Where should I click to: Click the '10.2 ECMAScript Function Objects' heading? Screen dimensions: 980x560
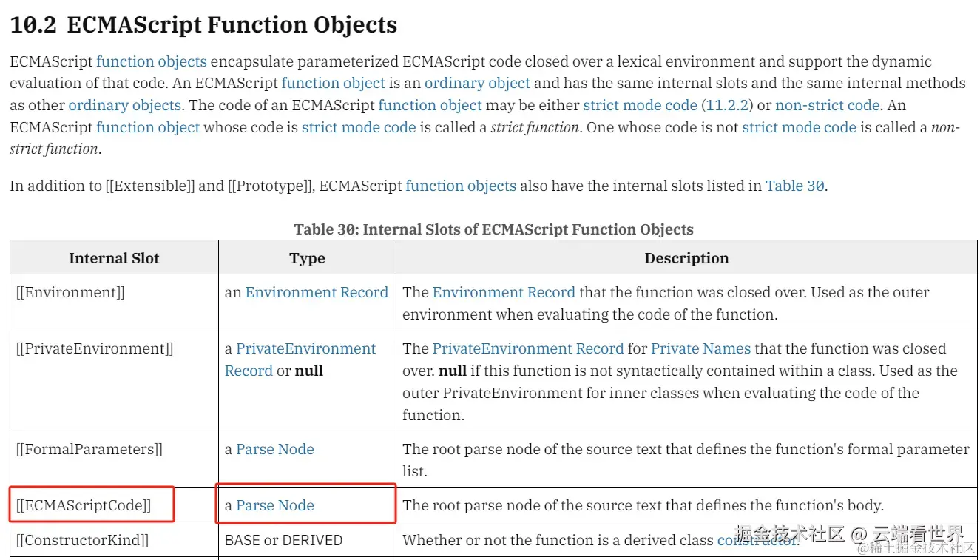coord(203,24)
